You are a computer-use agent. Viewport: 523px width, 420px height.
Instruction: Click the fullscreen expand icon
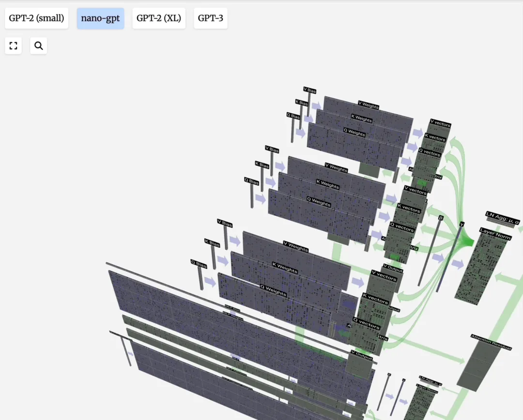(14, 46)
